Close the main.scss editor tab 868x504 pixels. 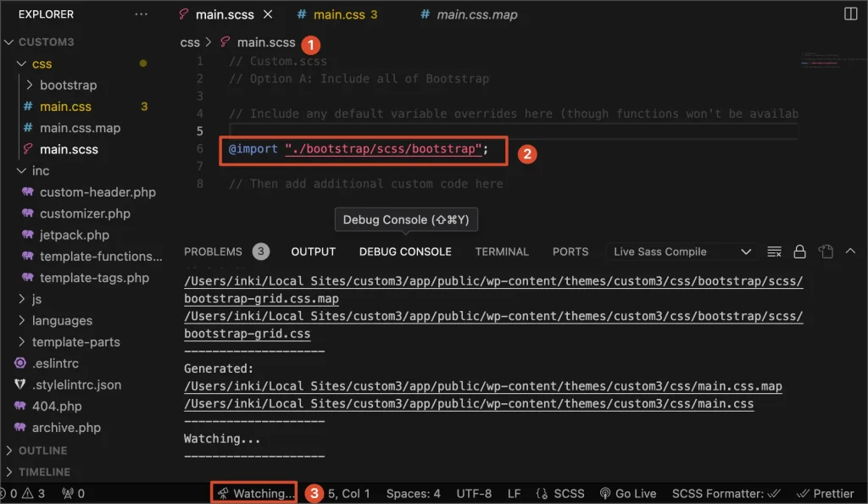pyautogui.click(x=269, y=14)
